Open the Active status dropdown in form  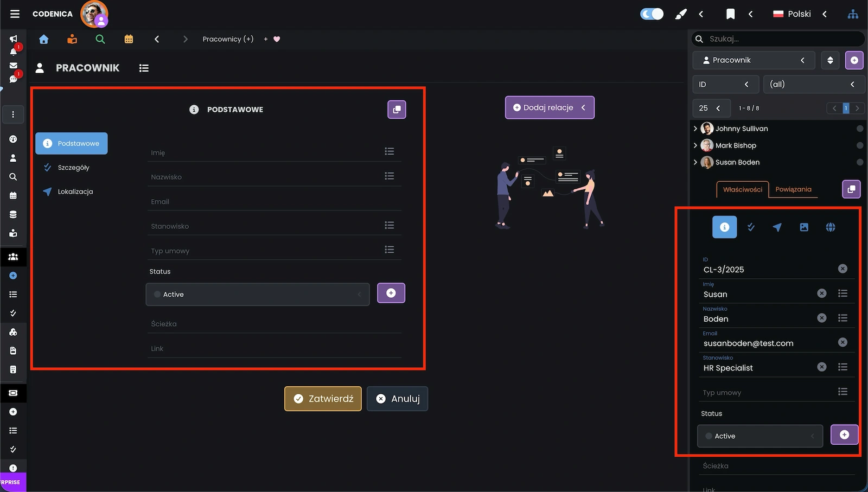tap(258, 295)
